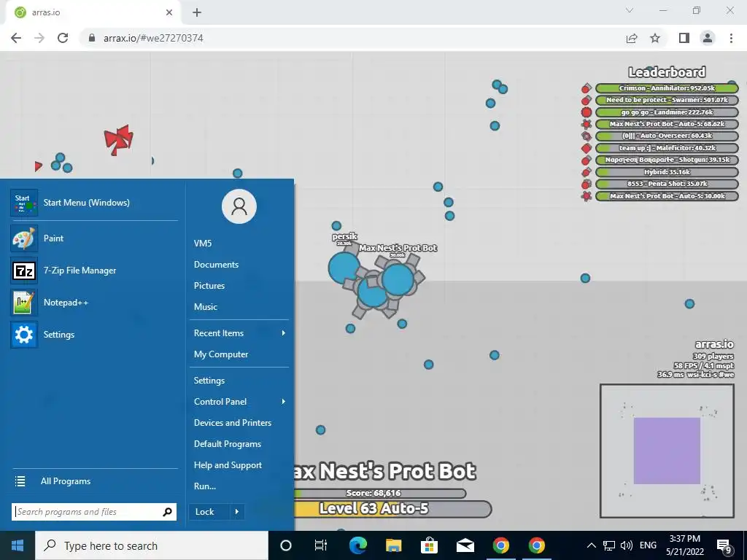Open Chrome profile menu

[708, 38]
